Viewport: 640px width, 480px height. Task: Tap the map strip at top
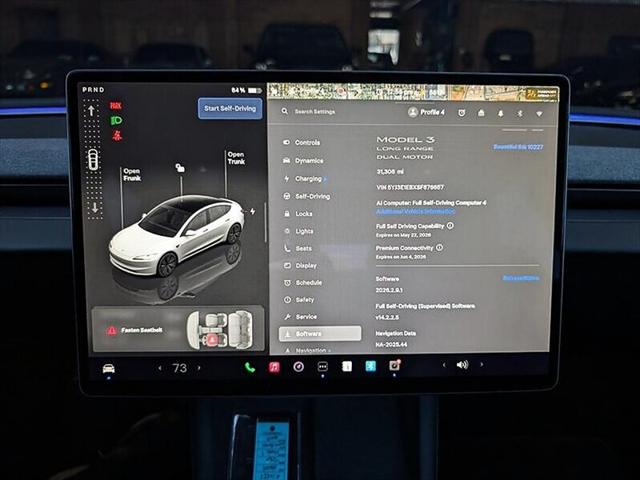[x=413, y=92]
